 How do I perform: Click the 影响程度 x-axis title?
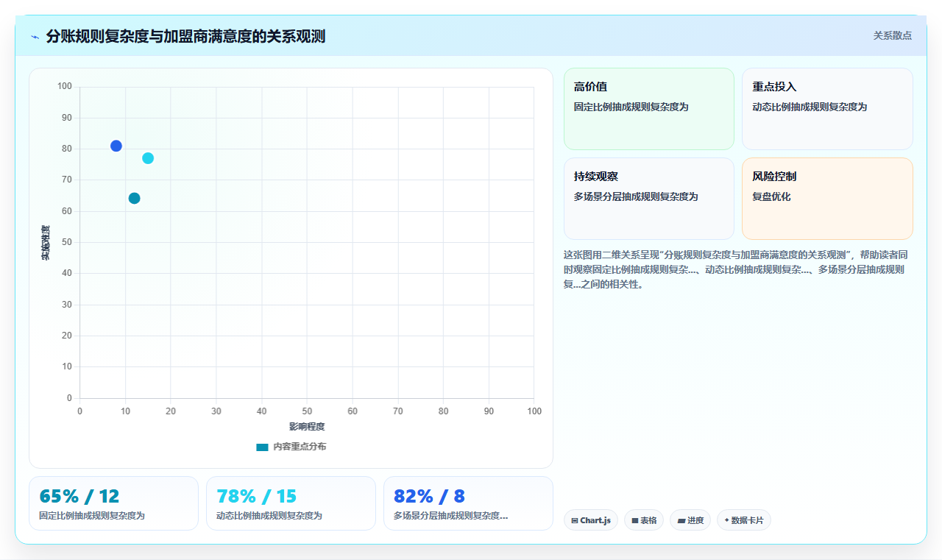coord(307,426)
